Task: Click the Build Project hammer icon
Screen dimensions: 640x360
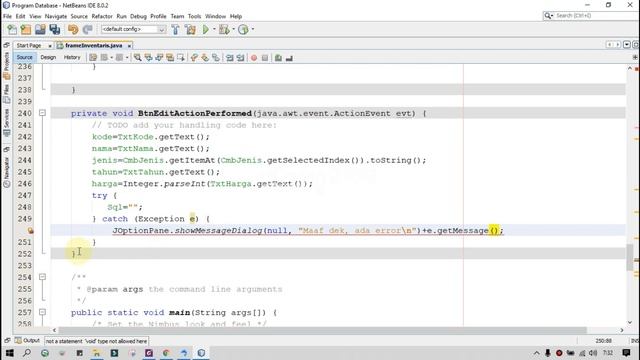Action: [175, 29]
